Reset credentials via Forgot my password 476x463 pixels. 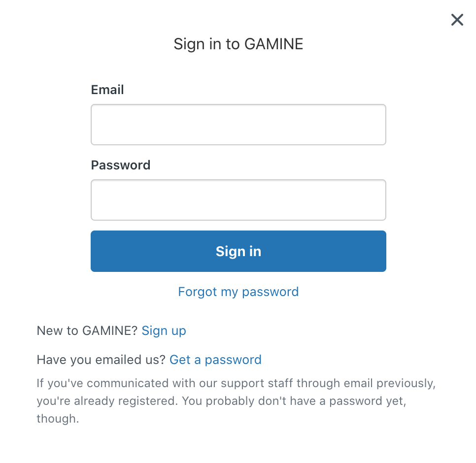click(238, 292)
